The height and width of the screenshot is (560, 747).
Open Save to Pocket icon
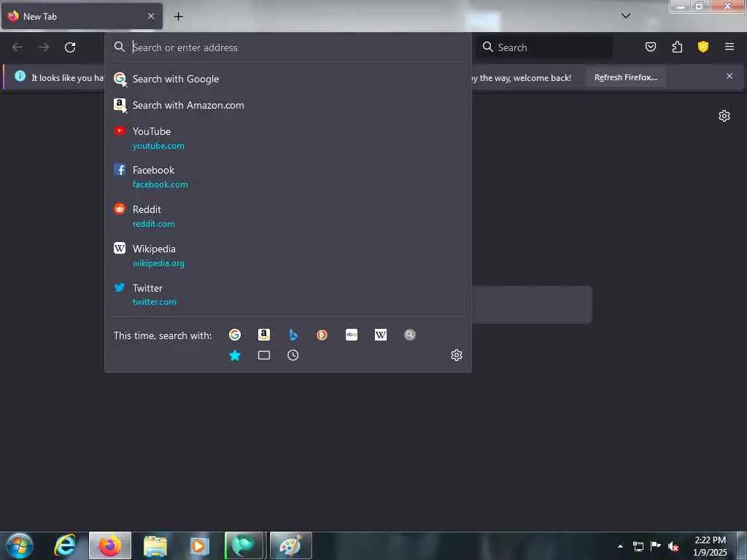(x=650, y=47)
